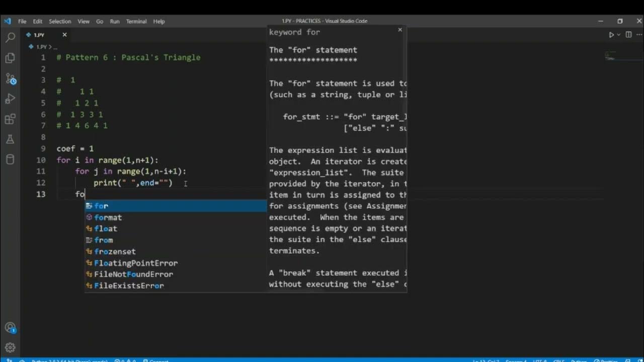Open the Go menu
The width and height of the screenshot is (644, 362).
point(100,21)
